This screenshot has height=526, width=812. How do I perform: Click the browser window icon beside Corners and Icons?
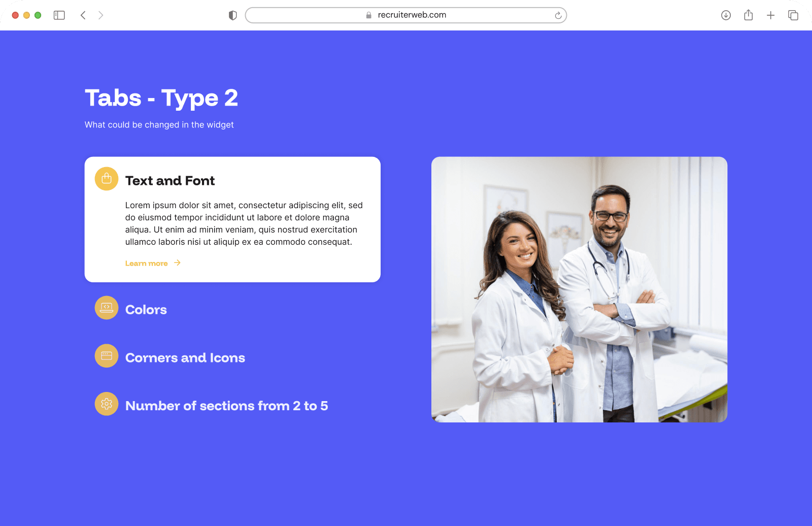tap(107, 356)
